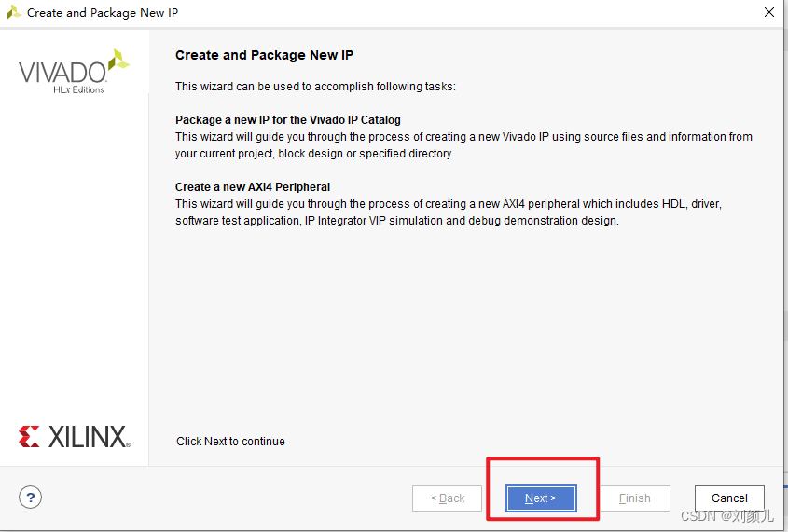Click the Vivado HLx Editions logo
The height and width of the screenshot is (532, 788).
(x=74, y=71)
